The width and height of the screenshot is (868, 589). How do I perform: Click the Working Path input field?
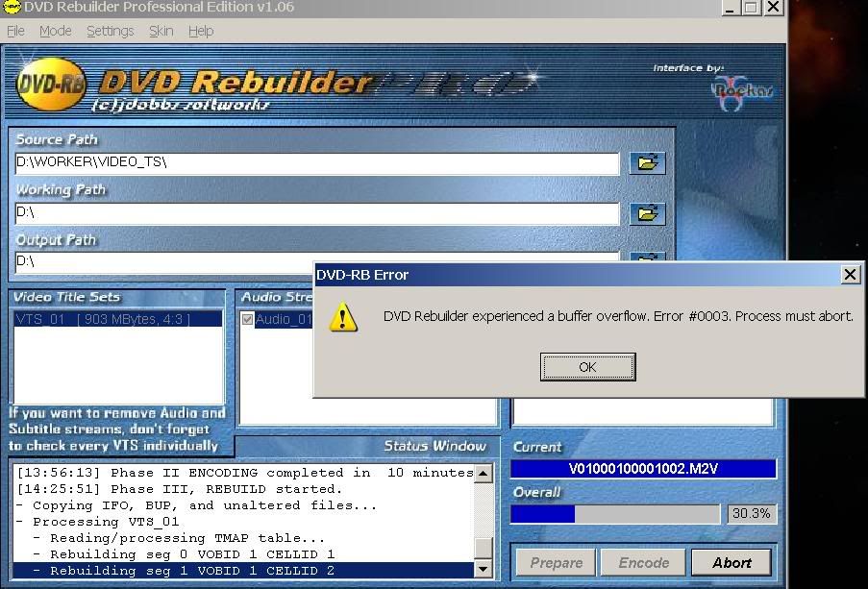[316, 213]
